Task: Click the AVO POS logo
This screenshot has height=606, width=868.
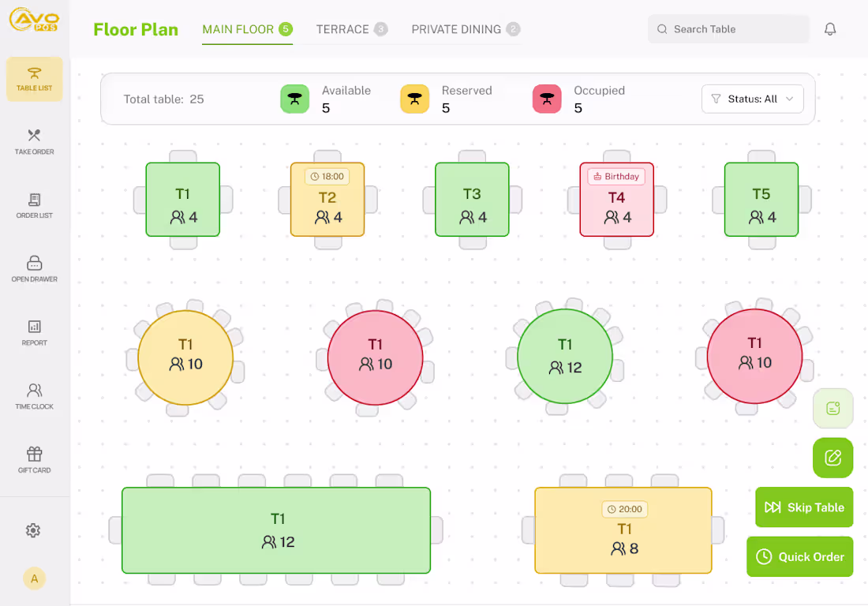Action: coord(34,20)
